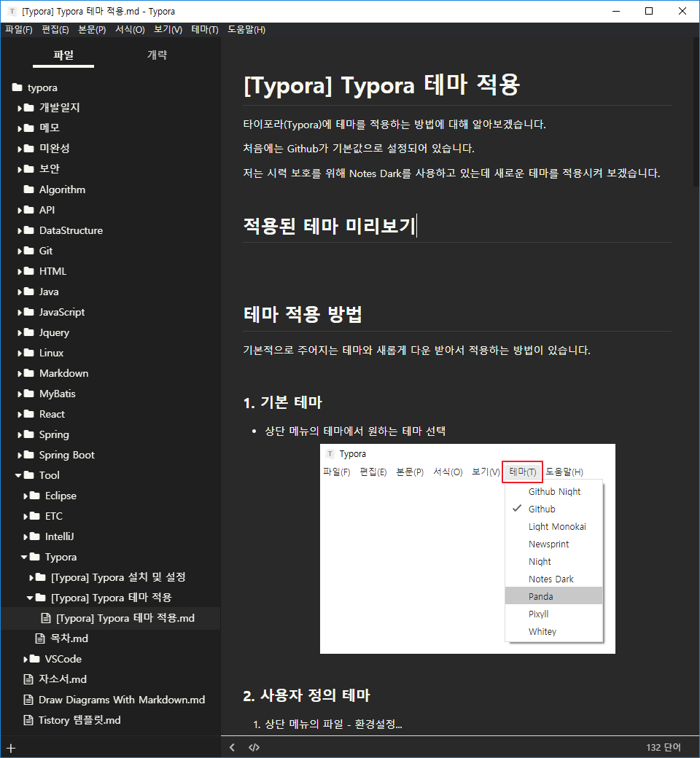Expand the Java folder arrow
Screen dimensions: 700x758
pyautogui.click(x=20, y=292)
